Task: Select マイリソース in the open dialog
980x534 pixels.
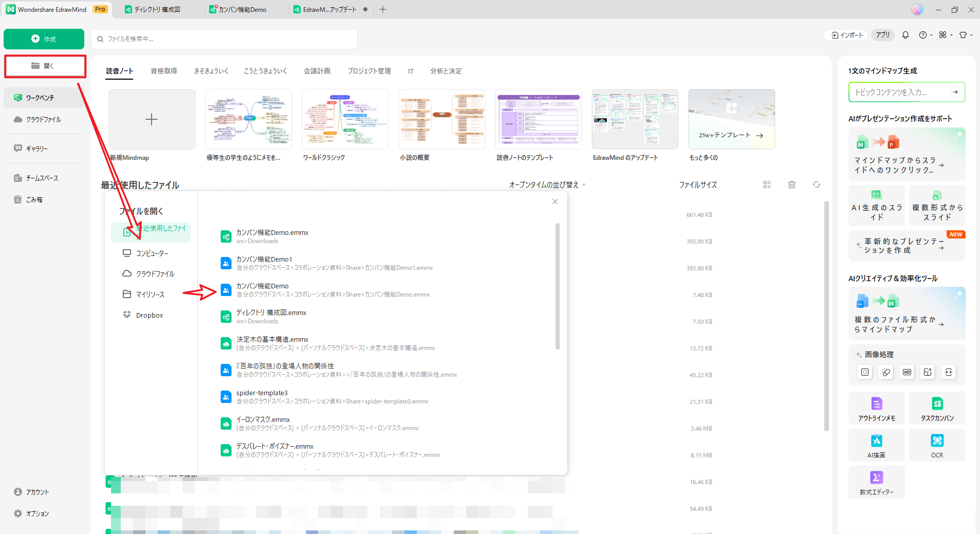Action: click(151, 294)
